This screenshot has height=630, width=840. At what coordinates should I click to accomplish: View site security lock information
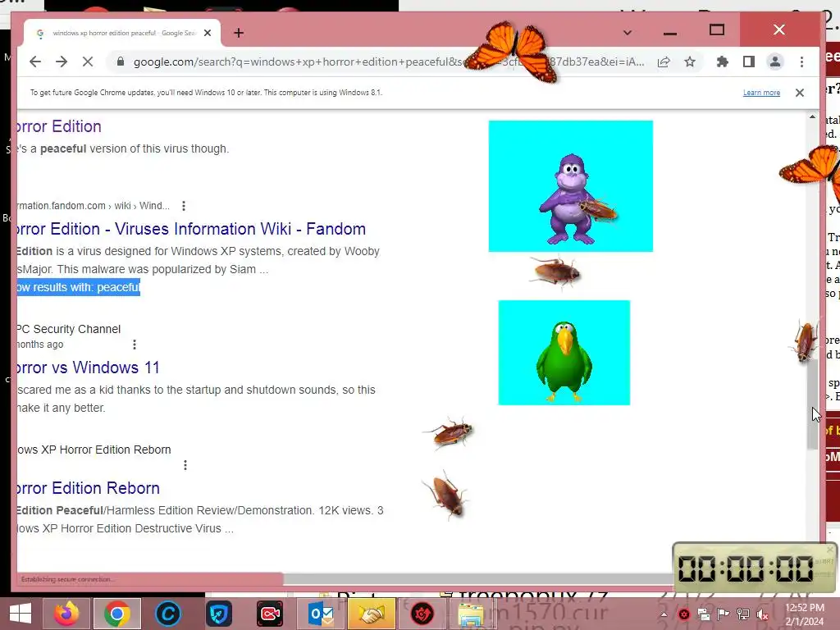[x=121, y=62]
